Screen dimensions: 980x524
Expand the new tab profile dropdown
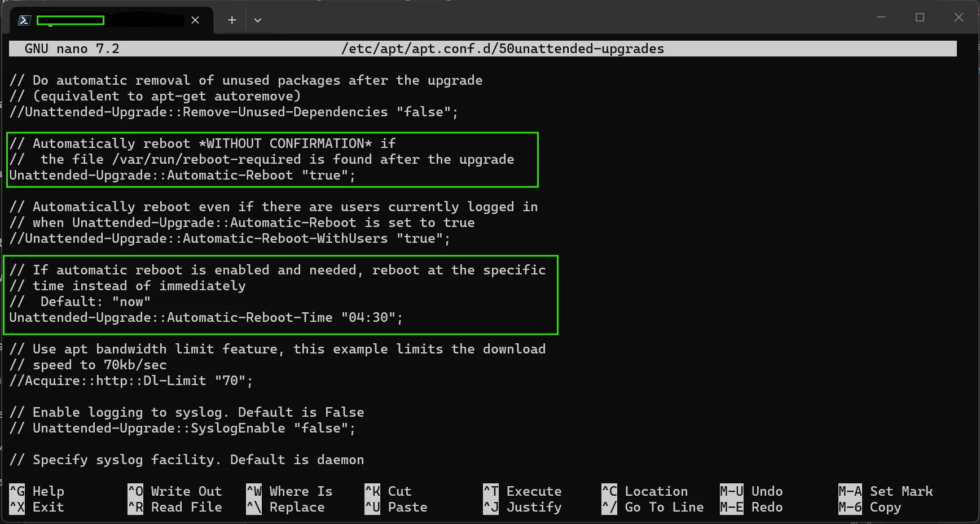tap(258, 20)
